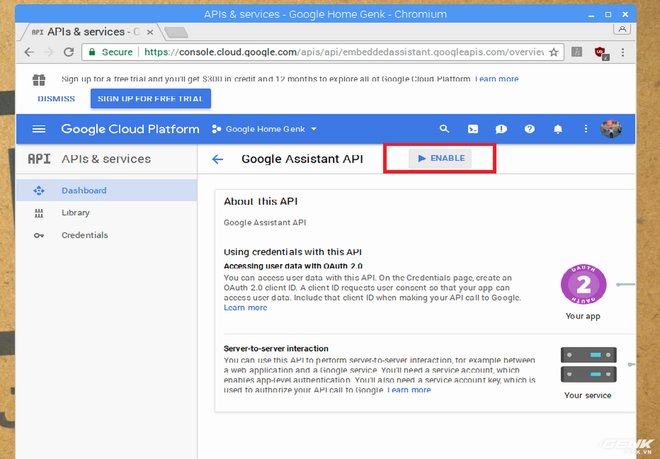Open Learn more link in trial banner

[497, 79]
